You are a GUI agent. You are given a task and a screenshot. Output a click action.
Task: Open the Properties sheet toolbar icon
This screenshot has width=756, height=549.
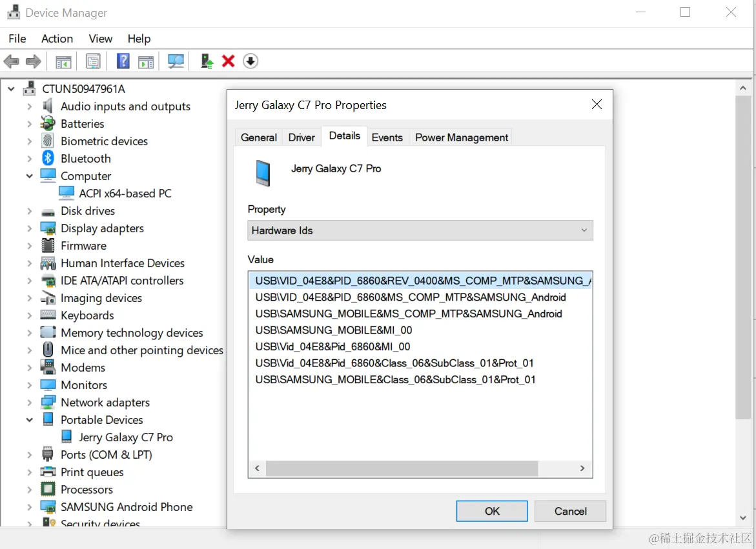[x=93, y=61]
